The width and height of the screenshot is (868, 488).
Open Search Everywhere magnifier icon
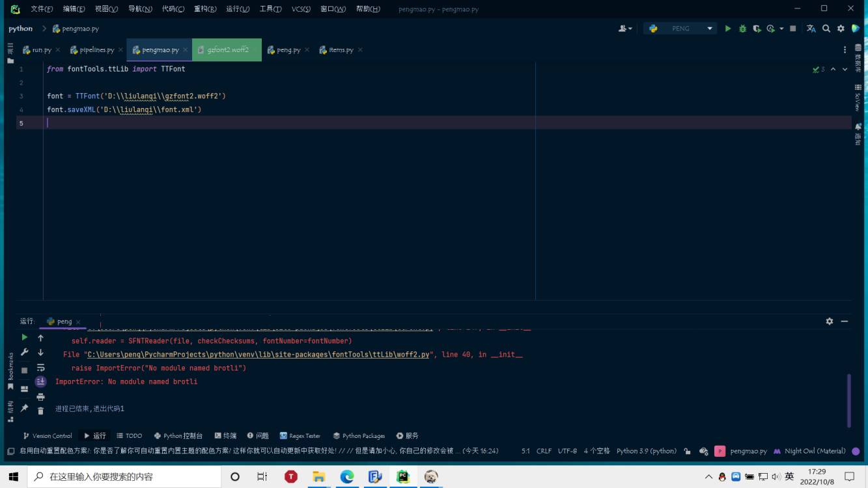click(x=826, y=29)
